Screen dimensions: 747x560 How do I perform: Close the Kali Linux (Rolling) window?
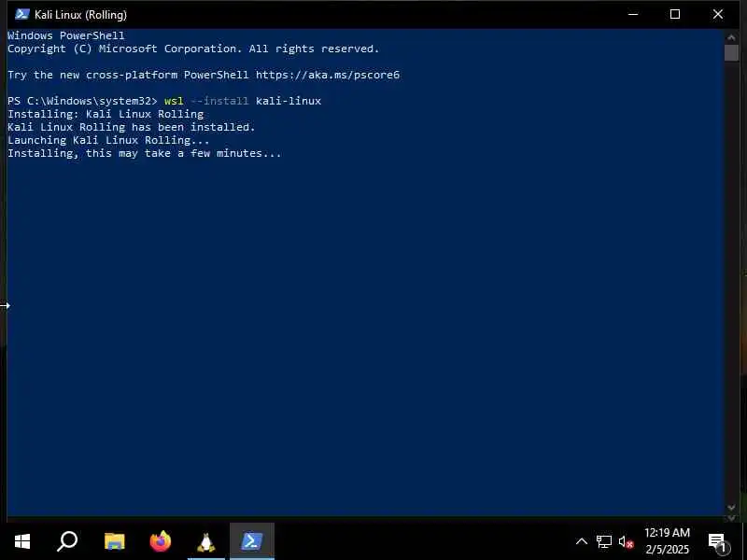point(718,14)
